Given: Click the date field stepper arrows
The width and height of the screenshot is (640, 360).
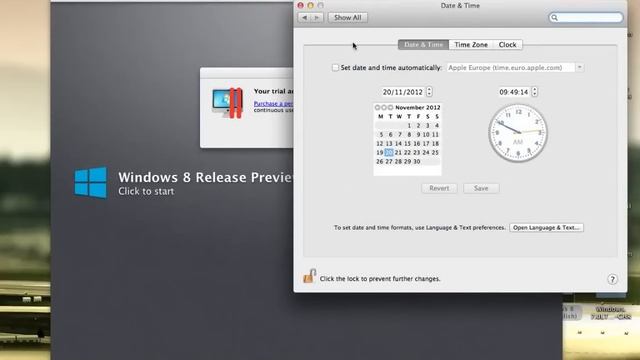Looking at the screenshot, I should coord(429,92).
